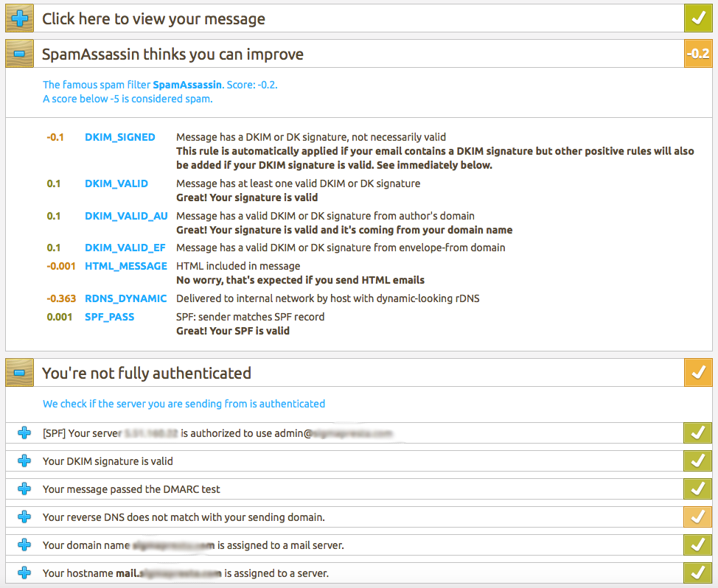Collapse the SpamAssassin section with minus icon

pos(18,54)
